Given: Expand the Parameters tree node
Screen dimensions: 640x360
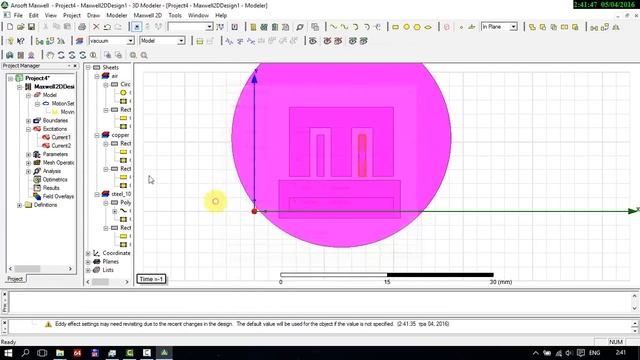Looking at the screenshot, I should (29, 154).
